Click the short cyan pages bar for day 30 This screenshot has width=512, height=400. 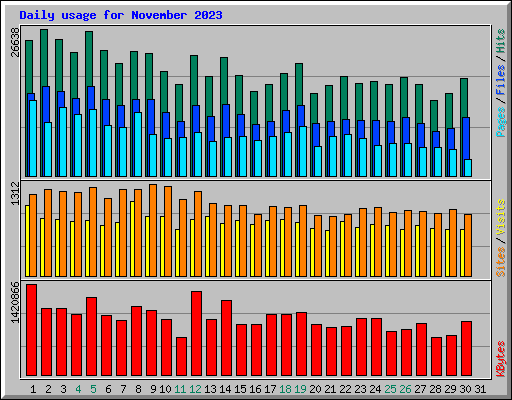tap(468, 168)
